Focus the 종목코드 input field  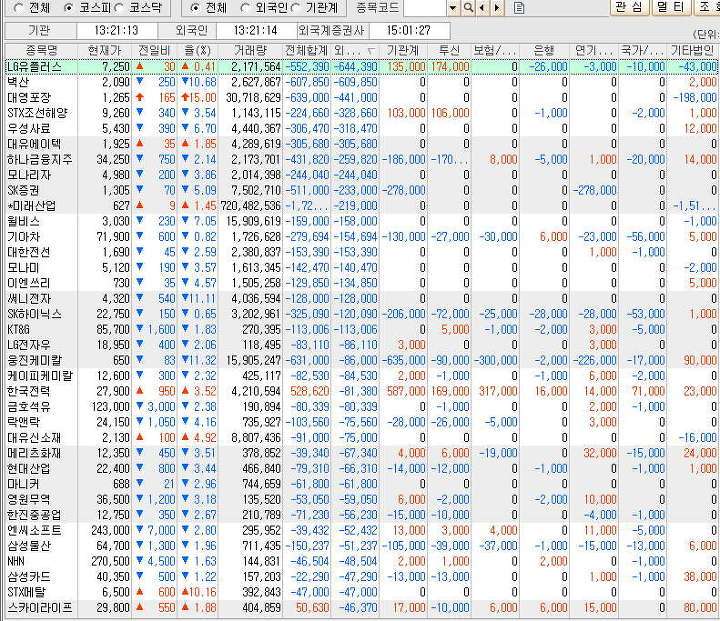pos(425,8)
